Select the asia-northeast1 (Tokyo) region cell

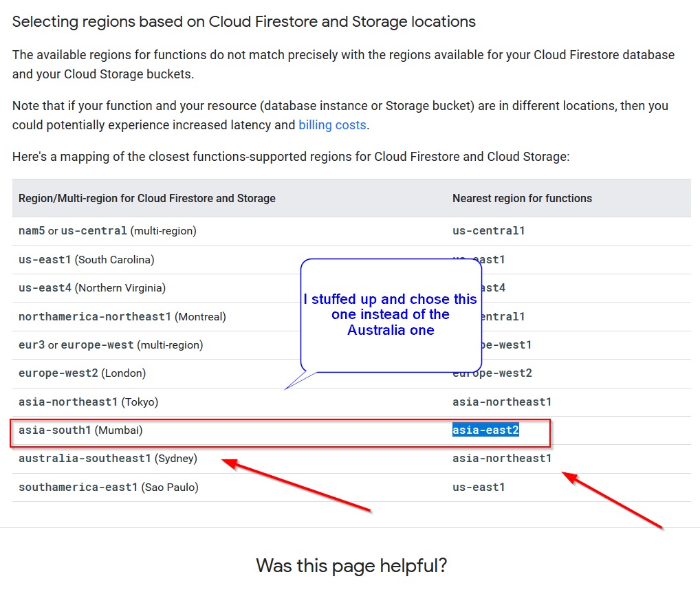(89, 402)
